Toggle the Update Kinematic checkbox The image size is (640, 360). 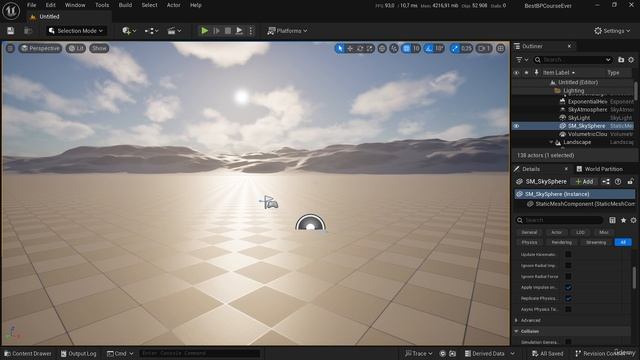568,254
